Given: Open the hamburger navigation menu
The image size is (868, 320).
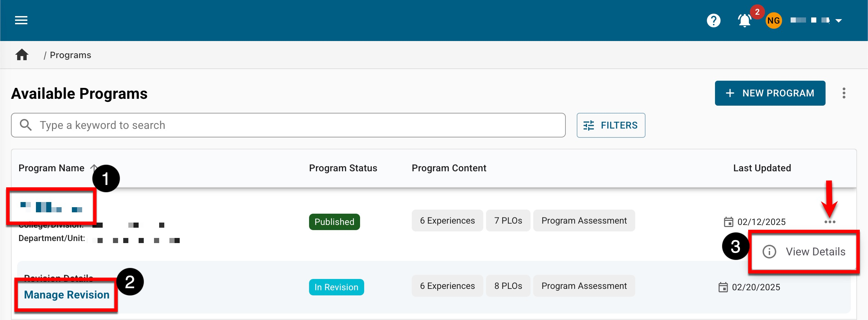Looking at the screenshot, I should click(21, 21).
